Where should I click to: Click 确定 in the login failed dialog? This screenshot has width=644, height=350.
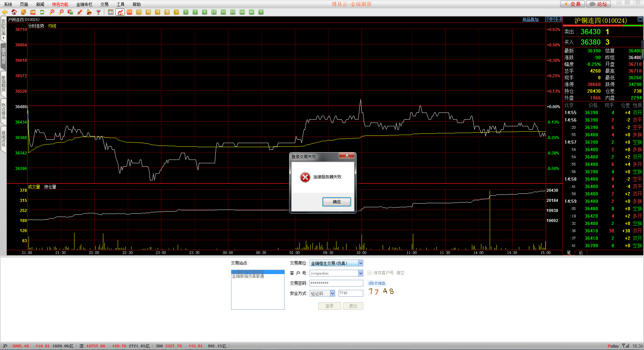pyautogui.click(x=336, y=202)
